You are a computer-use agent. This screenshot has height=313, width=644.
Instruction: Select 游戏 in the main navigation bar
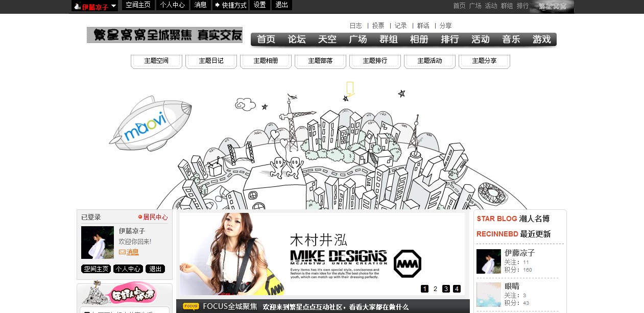542,39
